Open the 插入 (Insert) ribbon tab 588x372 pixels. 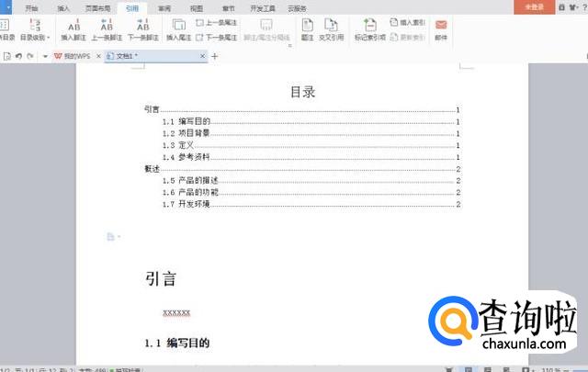coord(62,6)
